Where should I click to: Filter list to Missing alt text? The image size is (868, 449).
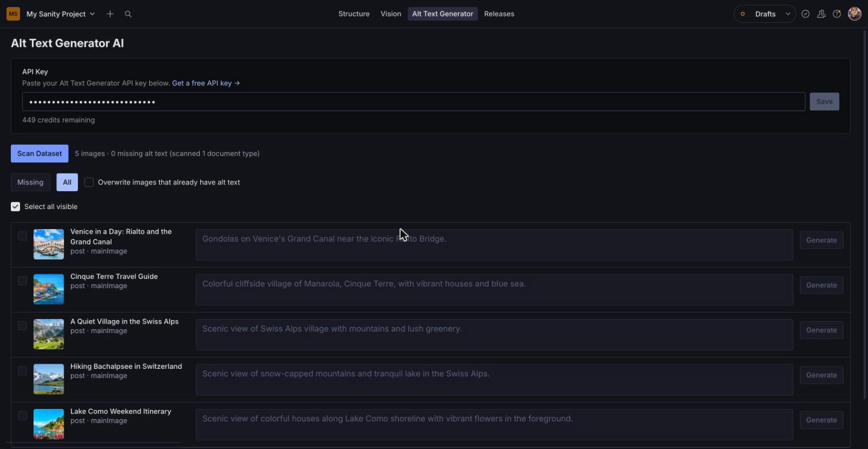click(30, 182)
